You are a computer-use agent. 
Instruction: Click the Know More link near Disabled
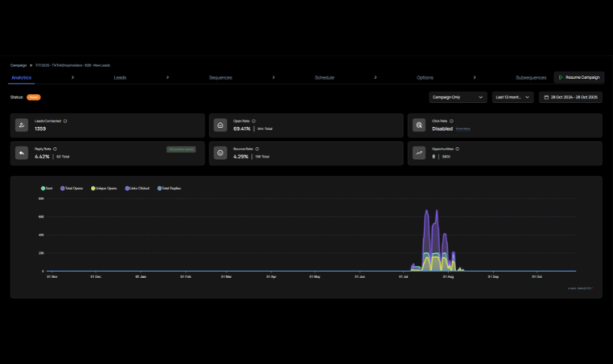click(463, 129)
